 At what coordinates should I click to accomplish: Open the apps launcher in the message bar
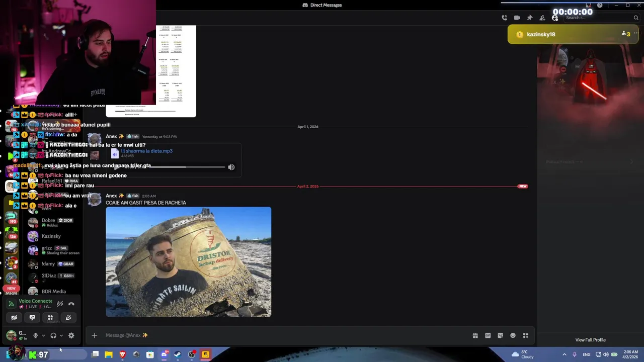pos(525,335)
